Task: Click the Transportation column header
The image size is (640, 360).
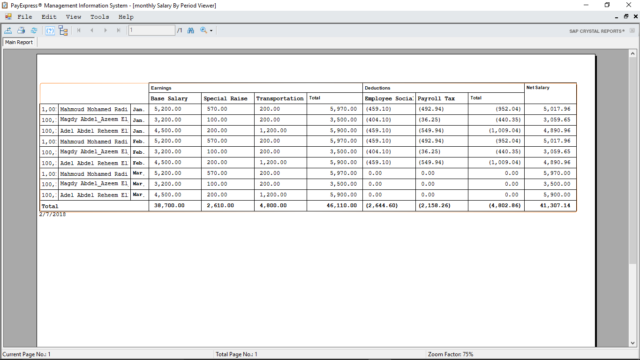Action: tap(280, 98)
